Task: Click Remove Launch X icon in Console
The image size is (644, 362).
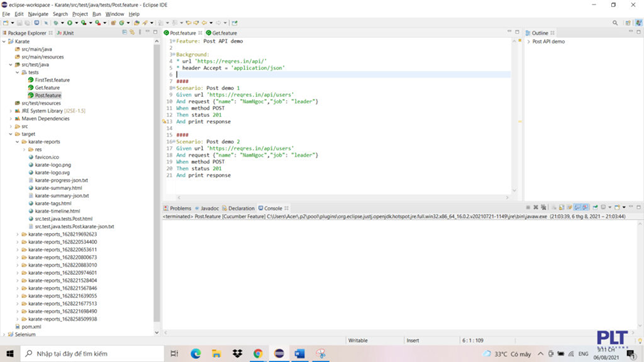Action: pyautogui.click(x=536, y=208)
